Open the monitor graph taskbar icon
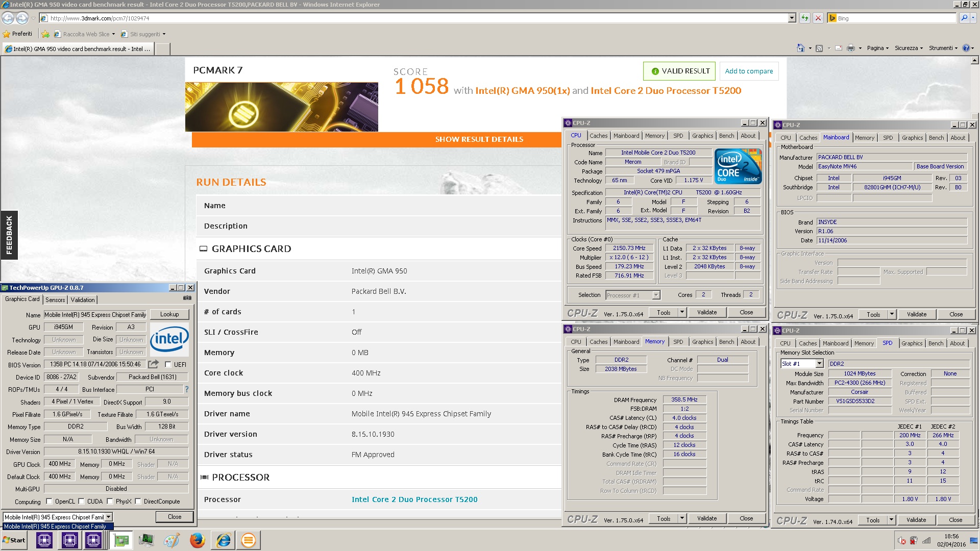This screenshot has width=980, height=551. click(x=146, y=540)
